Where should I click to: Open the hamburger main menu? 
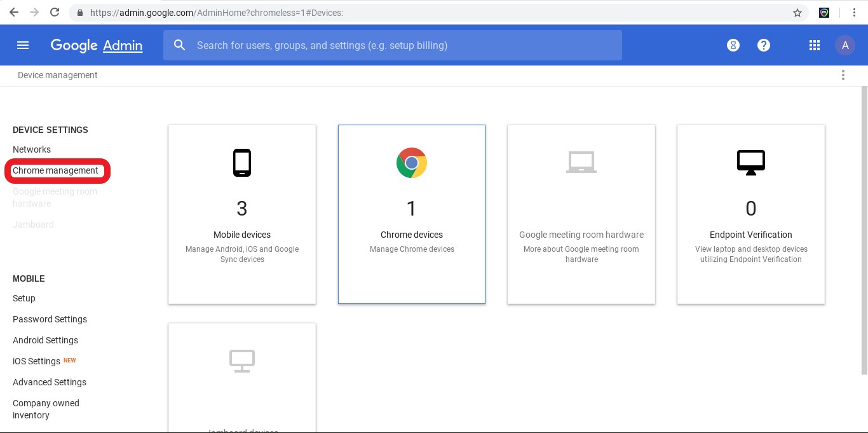click(23, 45)
